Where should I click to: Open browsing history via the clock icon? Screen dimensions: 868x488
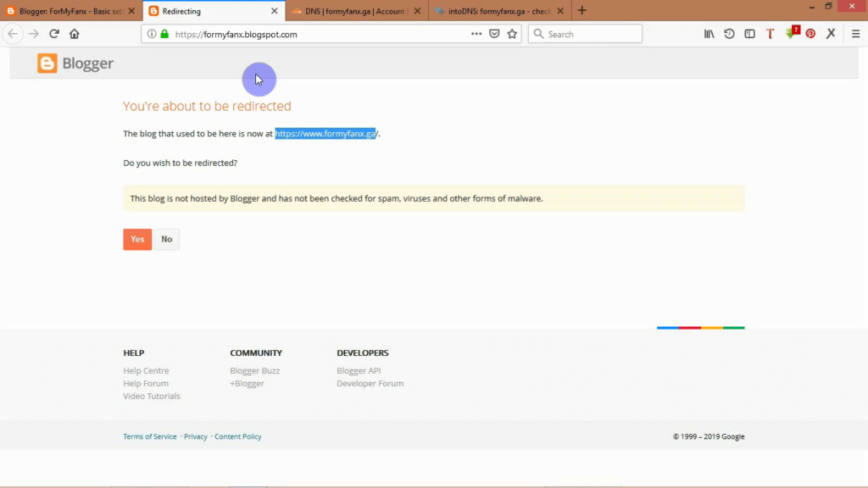pyautogui.click(x=729, y=34)
